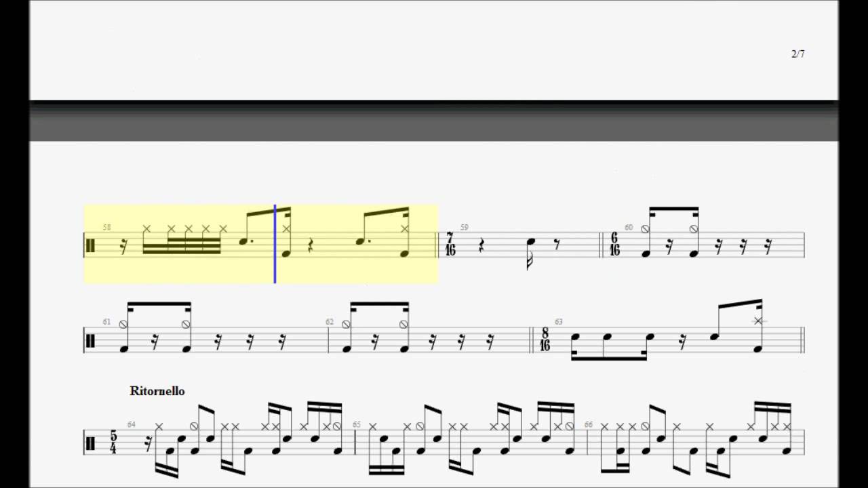Click measure number 60
868x488 pixels.
click(629, 227)
